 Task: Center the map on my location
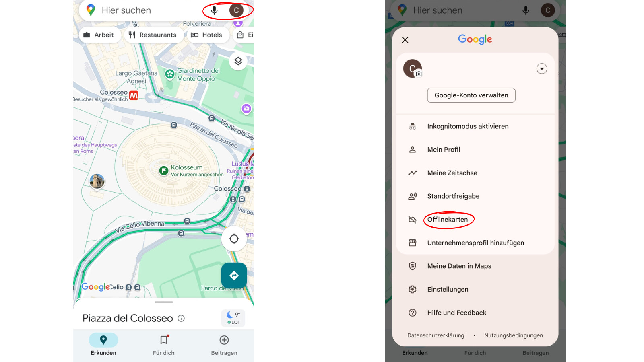point(234,239)
